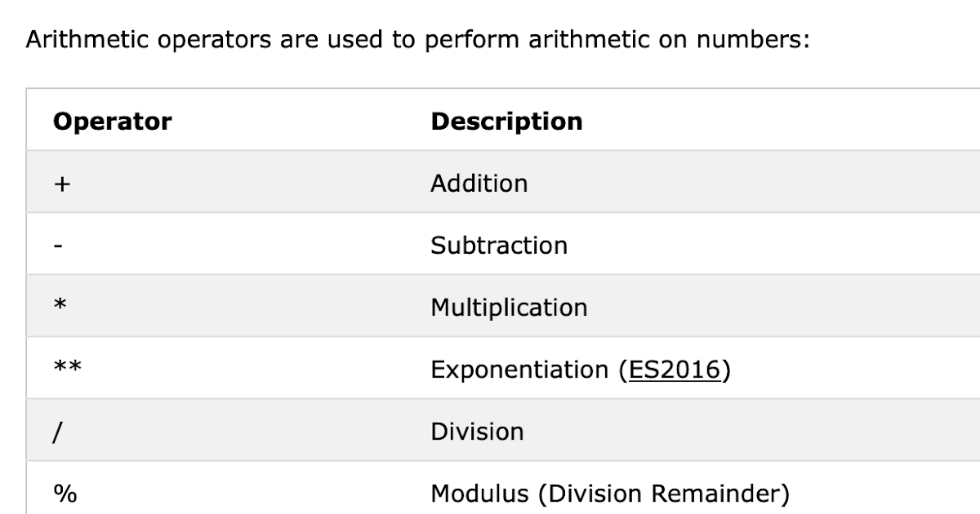980x514 pixels.
Task: Select the percent sign operator cell
Action: 64,494
